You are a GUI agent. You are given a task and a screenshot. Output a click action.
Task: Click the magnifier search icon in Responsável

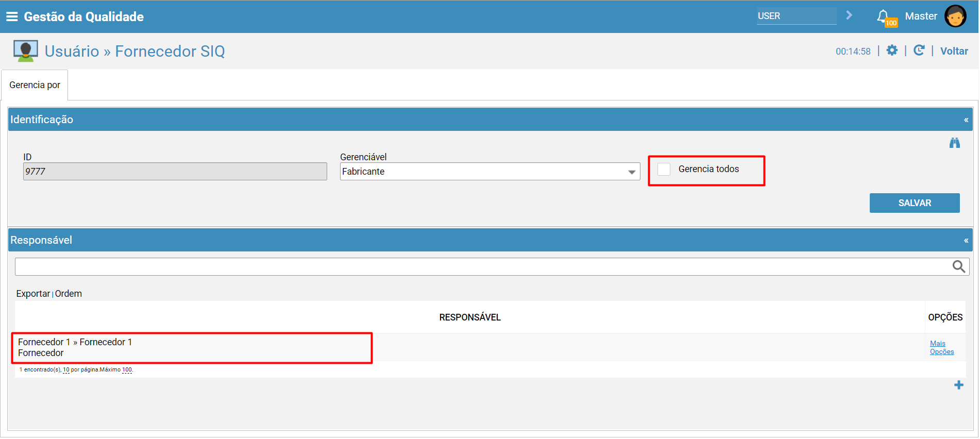pos(958,266)
